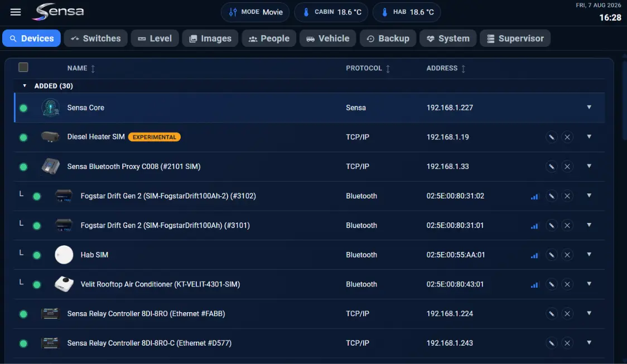Edit Relay Controller 8DI-8RO #FABB
The image size is (627, 364).
(552, 314)
